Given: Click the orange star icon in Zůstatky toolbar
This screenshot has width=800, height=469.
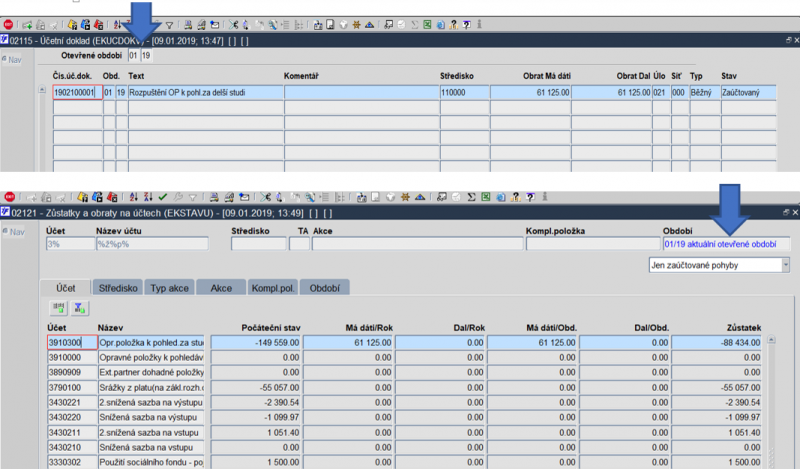Looking at the screenshot, I should pyautogui.click(x=405, y=197).
